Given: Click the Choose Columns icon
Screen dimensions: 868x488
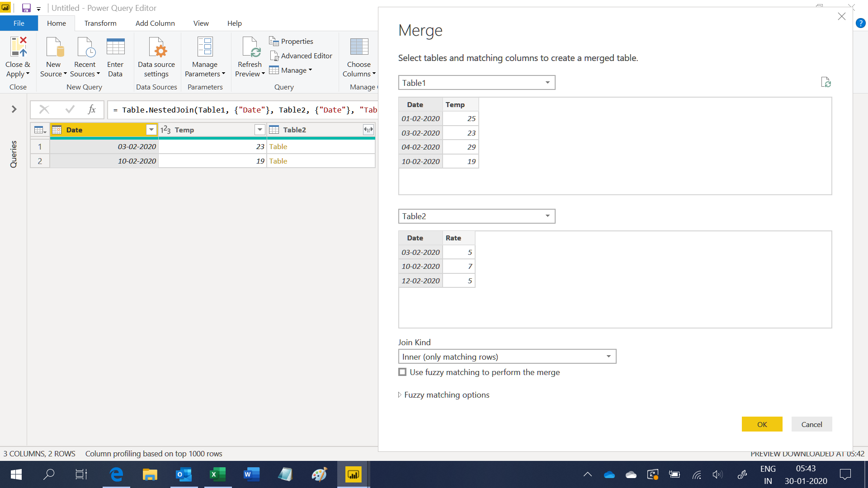Looking at the screenshot, I should point(359,47).
